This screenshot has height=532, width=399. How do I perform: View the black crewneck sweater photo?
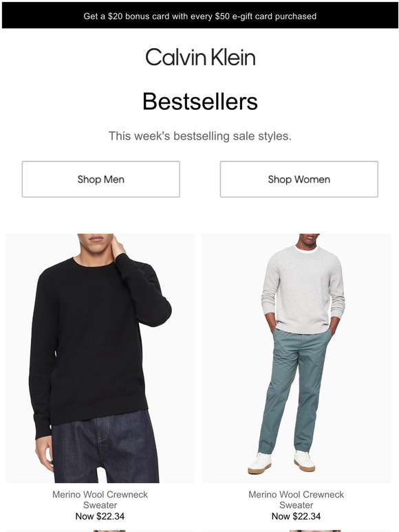click(100, 358)
